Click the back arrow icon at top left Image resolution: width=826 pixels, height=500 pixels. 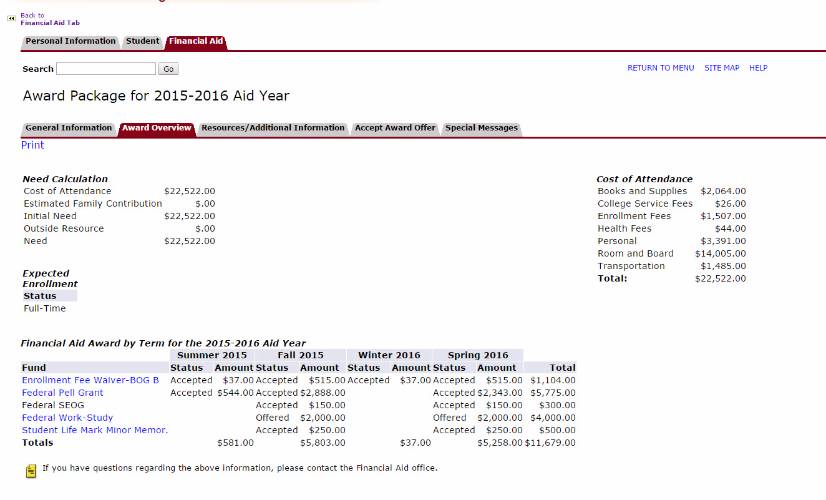[x=11, y=19]
